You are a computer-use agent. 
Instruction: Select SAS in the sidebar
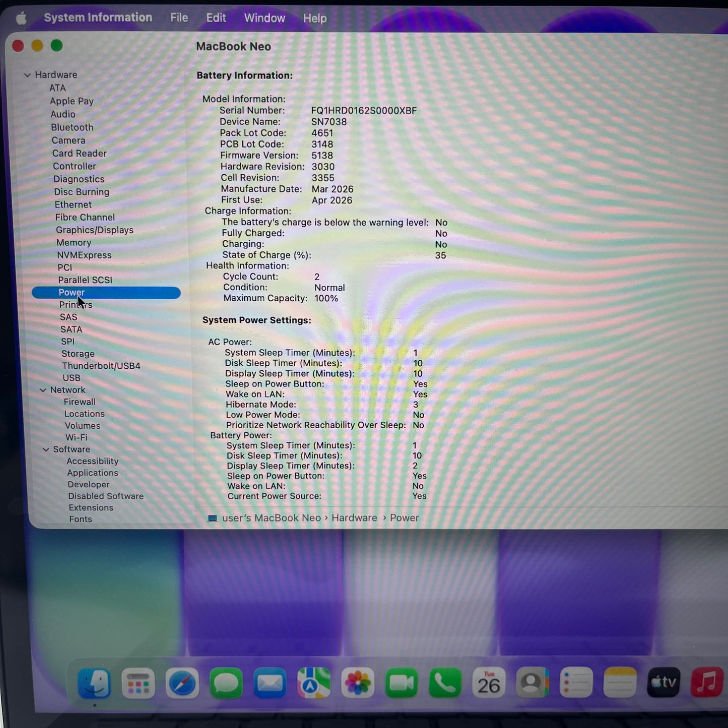[69, 317]
